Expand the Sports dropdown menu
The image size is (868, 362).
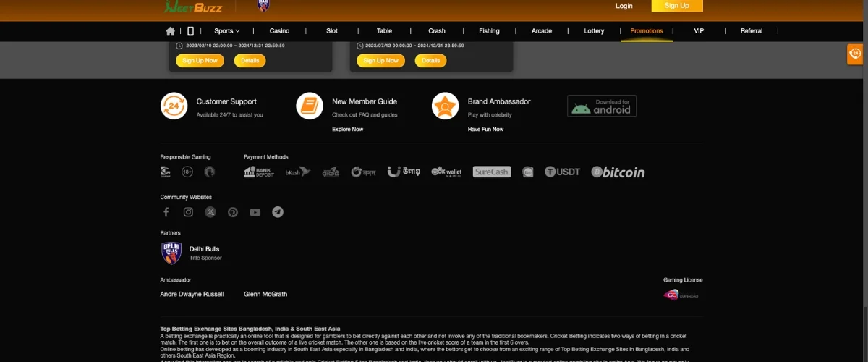(226, 31)
